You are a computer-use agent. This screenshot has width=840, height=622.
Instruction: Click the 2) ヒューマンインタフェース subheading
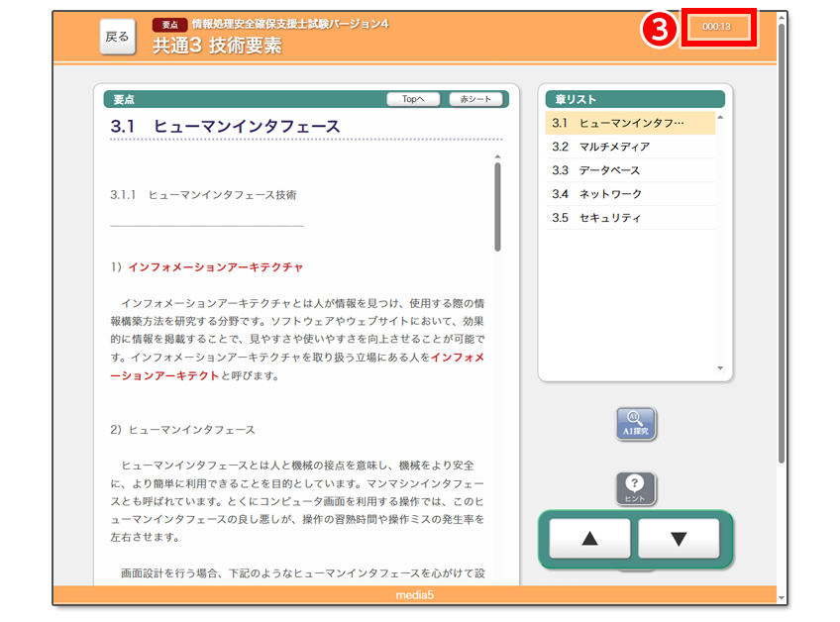pyautogui.click(x=182, y=430)
